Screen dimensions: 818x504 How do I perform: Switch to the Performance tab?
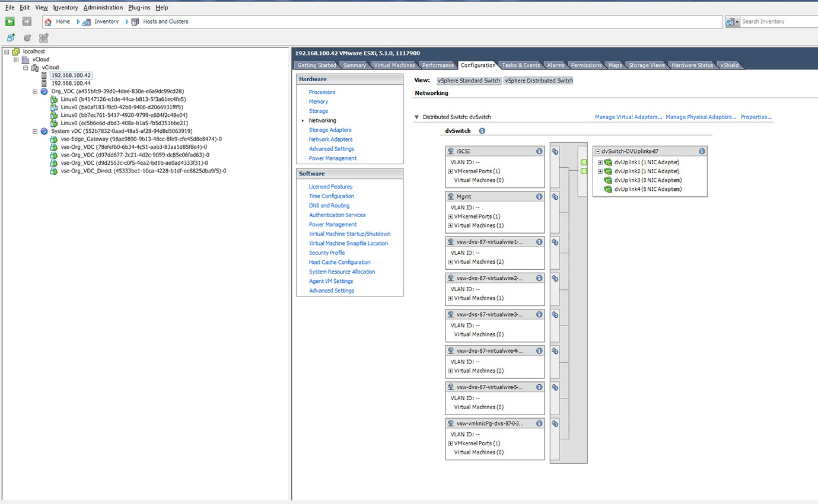(x=438, y=65)
